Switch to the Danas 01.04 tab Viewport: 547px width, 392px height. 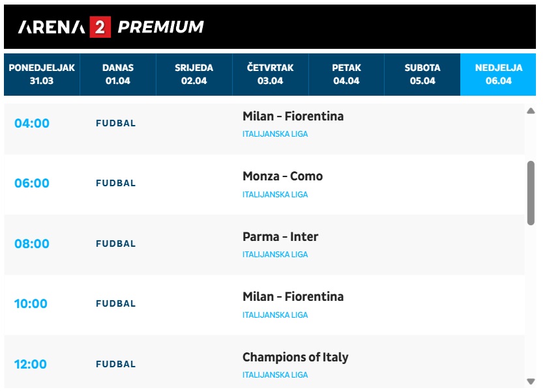pyautogui.click(x=118, y=74)
